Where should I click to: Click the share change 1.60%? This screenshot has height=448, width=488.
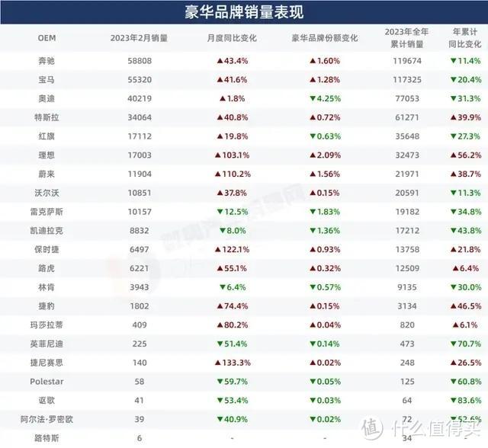click(x=325, y=61)
